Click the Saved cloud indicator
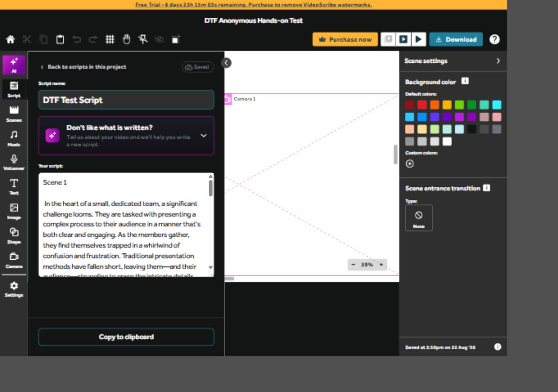The height and width of the screenshot is (392, 558). tap(198, 67)
